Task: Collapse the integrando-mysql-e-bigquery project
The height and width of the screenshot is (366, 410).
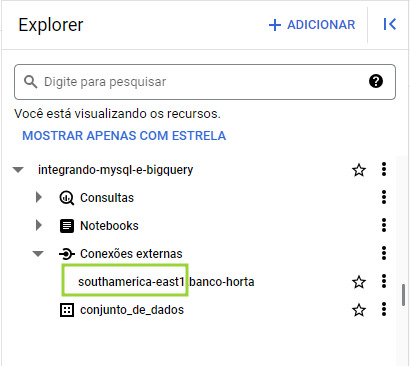Action: tap(18, 170)
